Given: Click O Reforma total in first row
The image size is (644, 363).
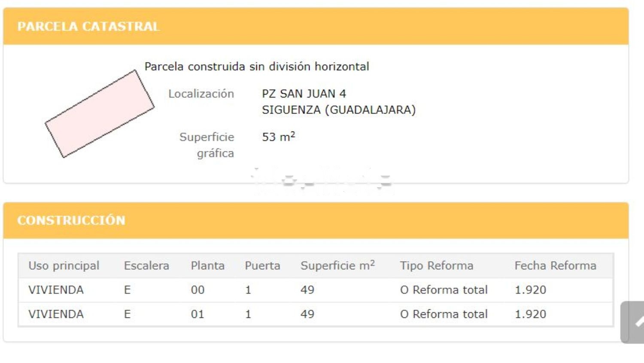Looking at the screenshot, I should click(444, 290).
